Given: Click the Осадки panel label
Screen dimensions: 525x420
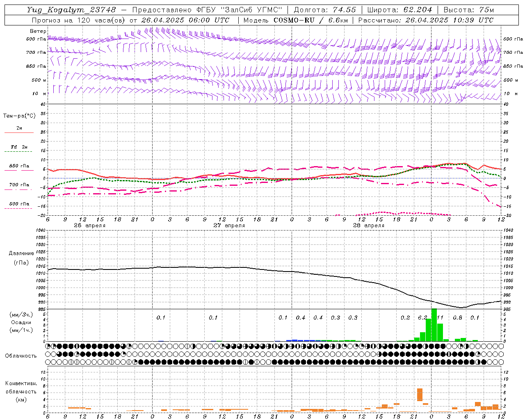Looking at the screenshot, I should pyautogui.click(x=22, y=322).
